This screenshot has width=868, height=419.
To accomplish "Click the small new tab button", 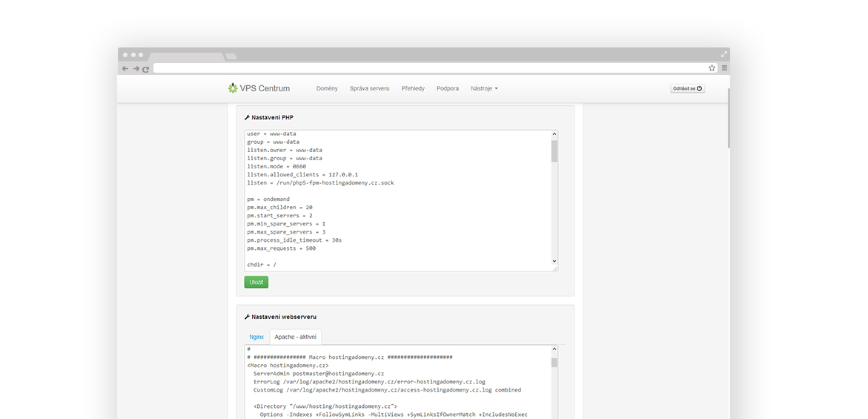I will 231,56.
